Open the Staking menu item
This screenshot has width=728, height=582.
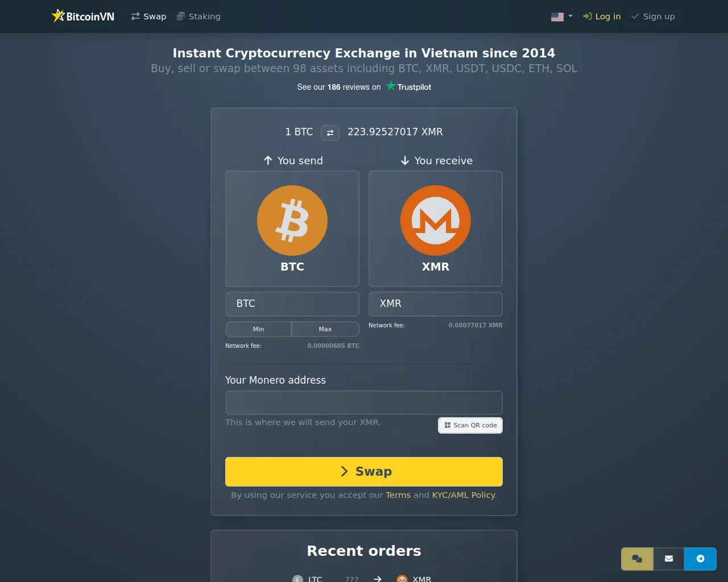coord(198,16)
